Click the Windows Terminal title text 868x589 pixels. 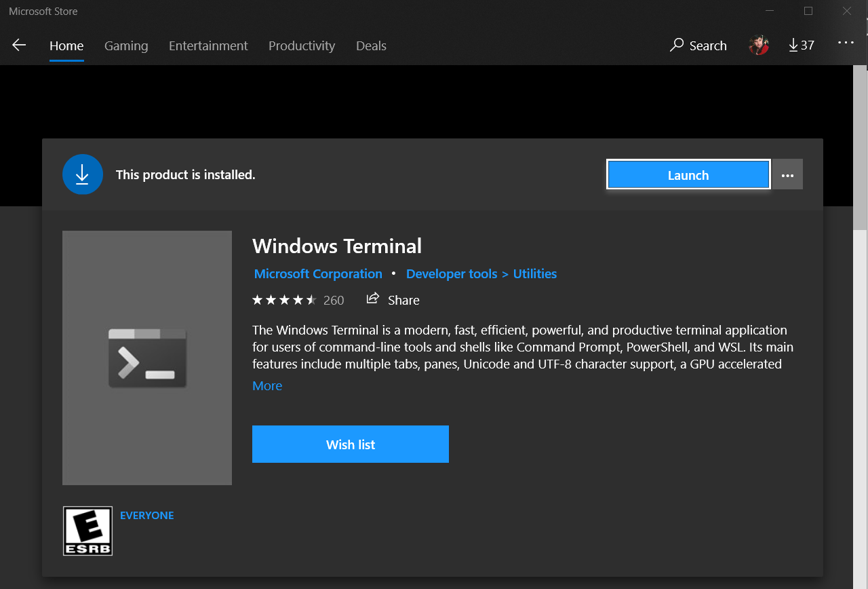(337, 246)
